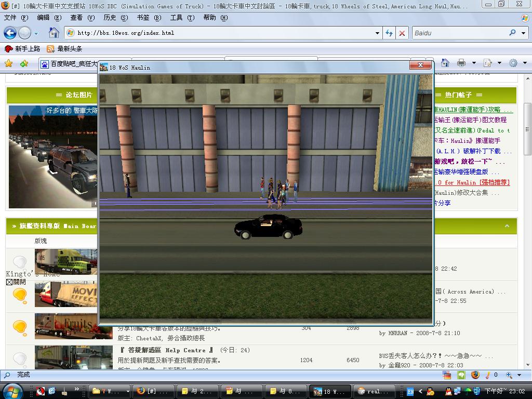Expand the address bar URL dropdown
This screenshot has height=399, width=532.
[x=377, y=33]
